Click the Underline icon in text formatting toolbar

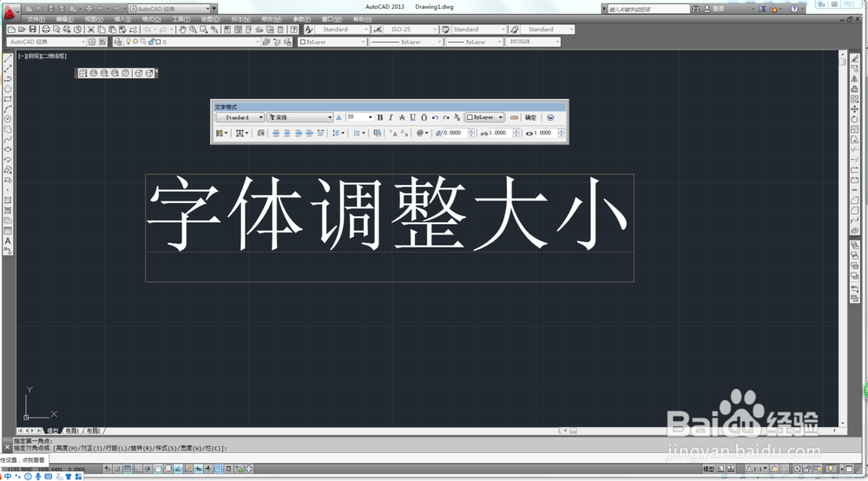coord(413,117)
